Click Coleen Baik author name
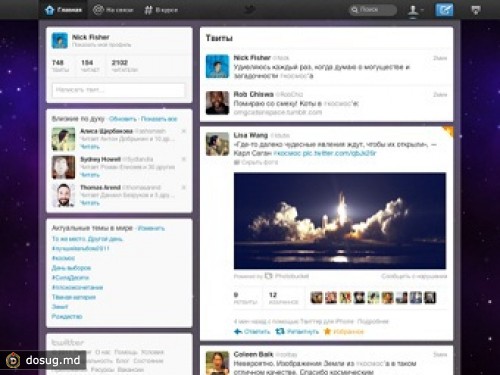This screenshot has width=500, height=375. tap(253, 354)
